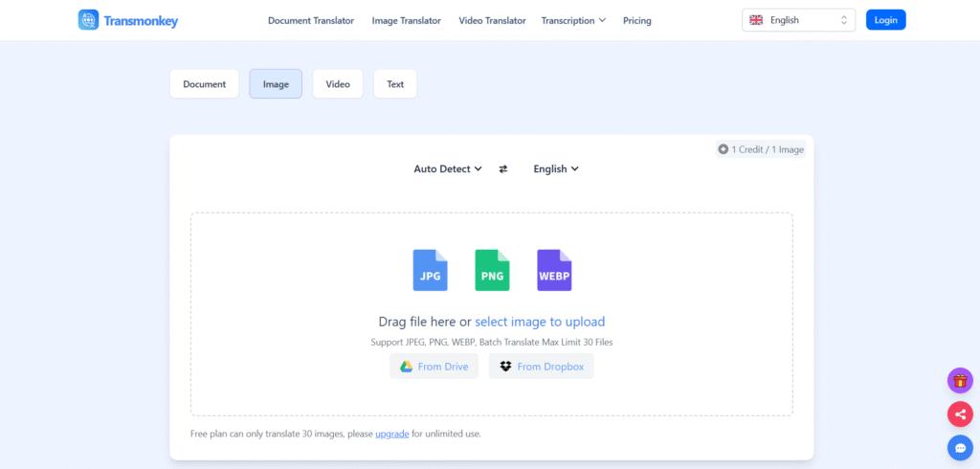Click the upgrade link for unlimited use
This screenshot has height=469, width=980.
[x=391, y=434]
